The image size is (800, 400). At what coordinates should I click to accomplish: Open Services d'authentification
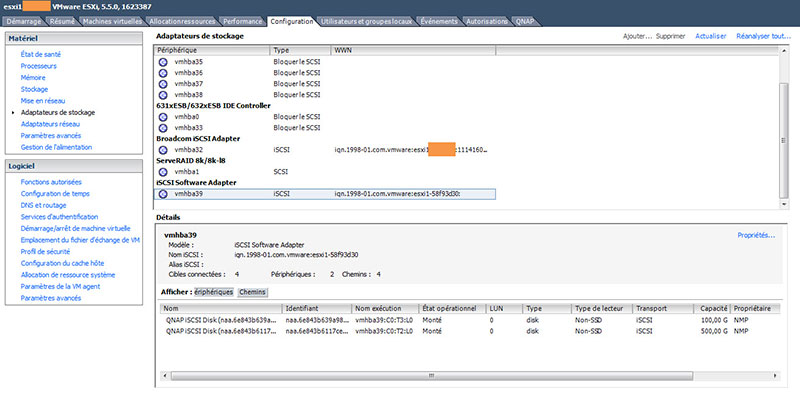pyautogui.click(x=60, y=217)
